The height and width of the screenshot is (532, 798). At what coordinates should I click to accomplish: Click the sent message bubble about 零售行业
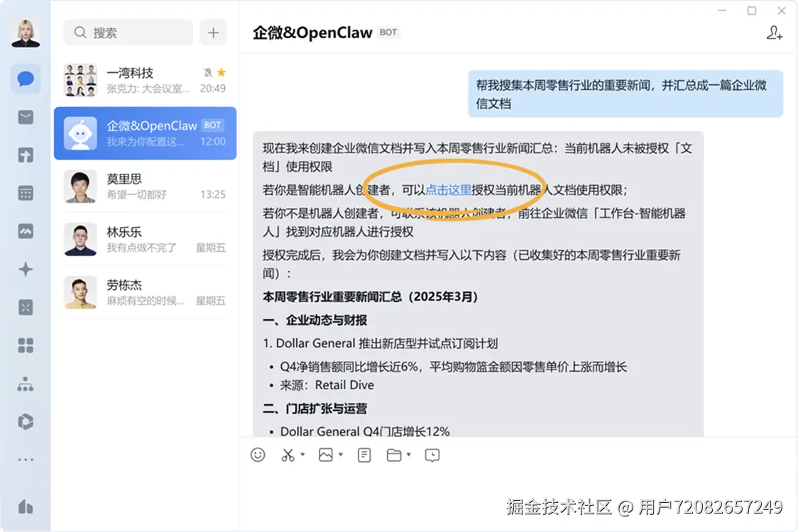[625, 94]
